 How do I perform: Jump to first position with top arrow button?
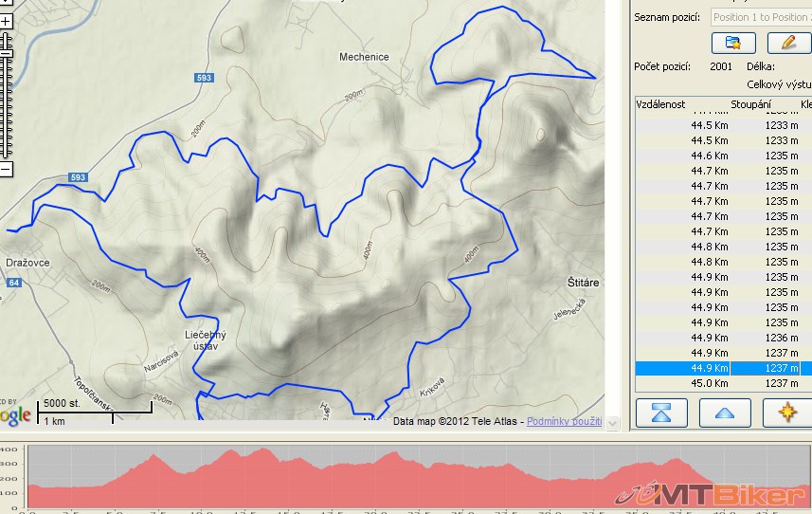click(661, 413)
